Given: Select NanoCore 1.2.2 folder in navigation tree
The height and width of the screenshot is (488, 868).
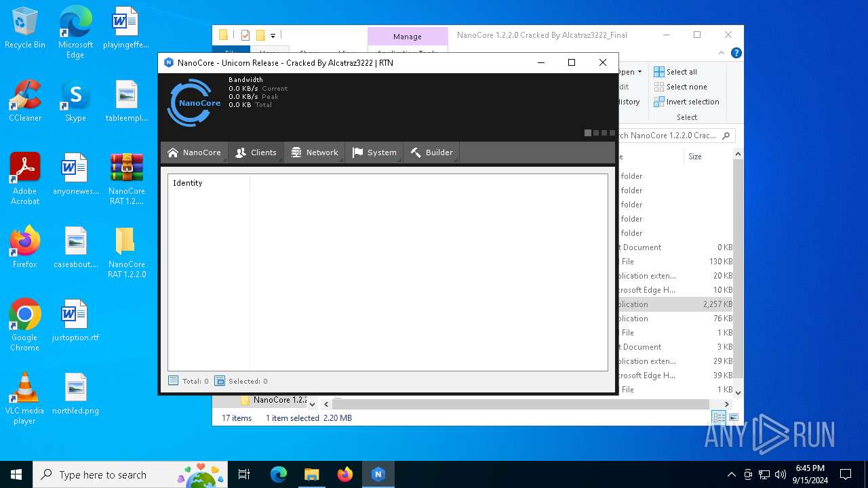Looking at the screenshot, I should 274,400.
